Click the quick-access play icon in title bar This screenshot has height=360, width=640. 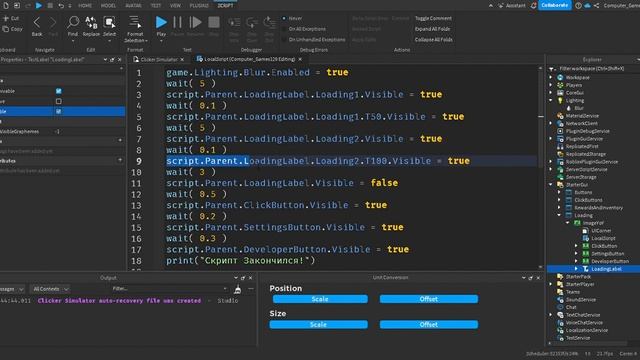pos(39,5)
